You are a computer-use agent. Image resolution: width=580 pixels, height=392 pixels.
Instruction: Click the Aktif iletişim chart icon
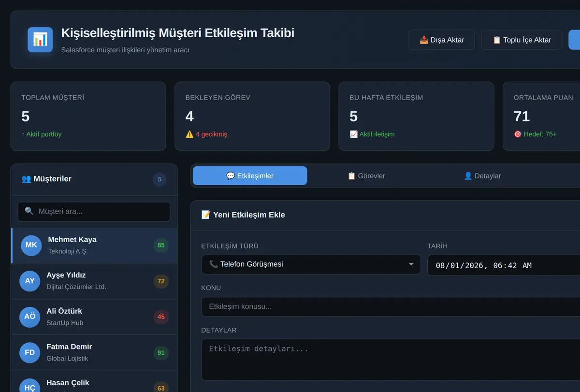tap(353, 134)
